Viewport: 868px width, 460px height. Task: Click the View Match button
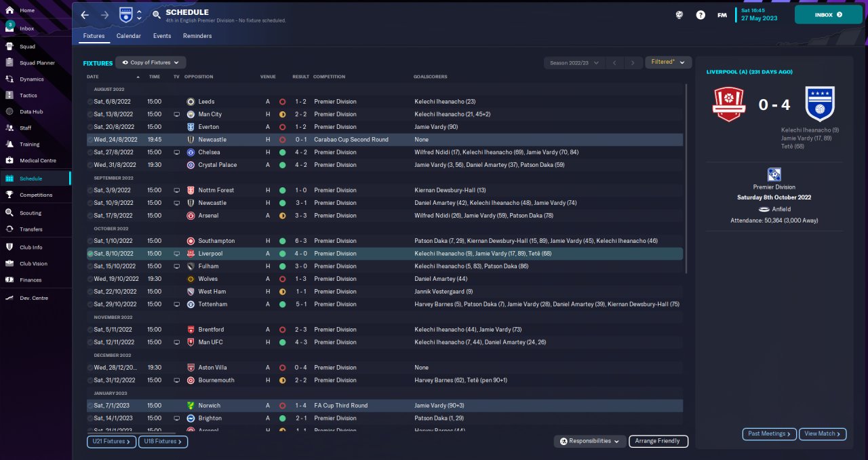coord(823,434)
